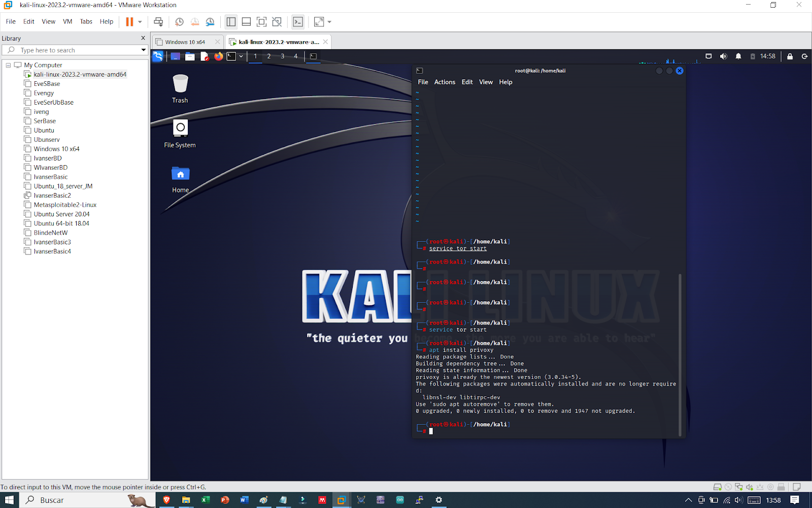Open VMware Help menu

[x=107, y=21]
